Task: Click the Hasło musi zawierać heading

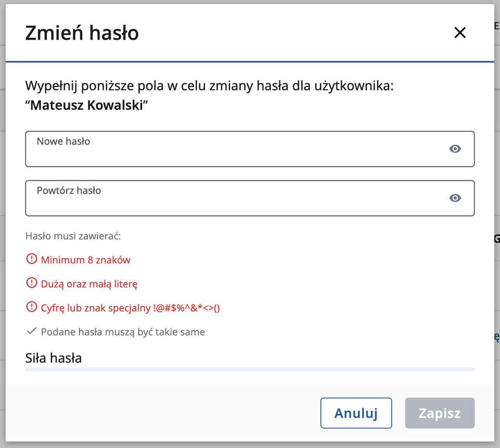Action: 73,236
